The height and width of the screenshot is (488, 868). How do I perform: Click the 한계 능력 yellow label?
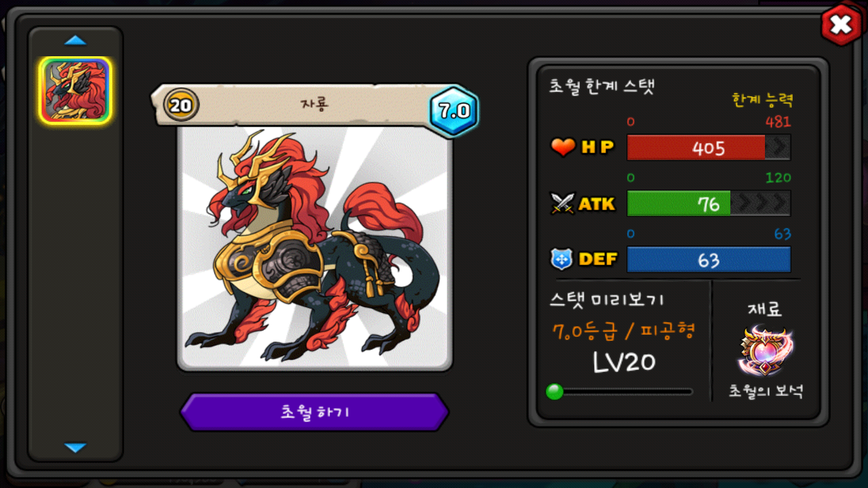(x=763, y=100)
